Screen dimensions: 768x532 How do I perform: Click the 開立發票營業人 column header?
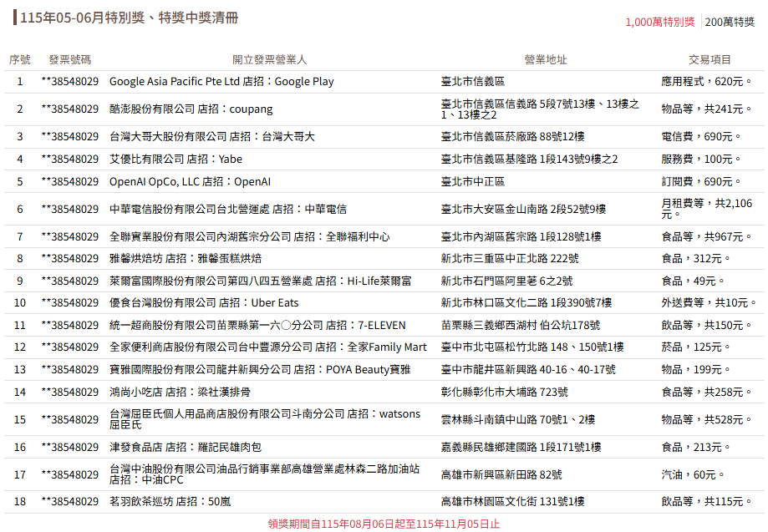(x=269, y=59)
